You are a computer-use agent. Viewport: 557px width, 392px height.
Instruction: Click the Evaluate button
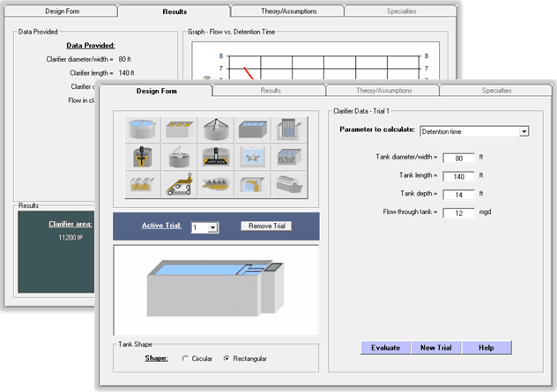386,348
